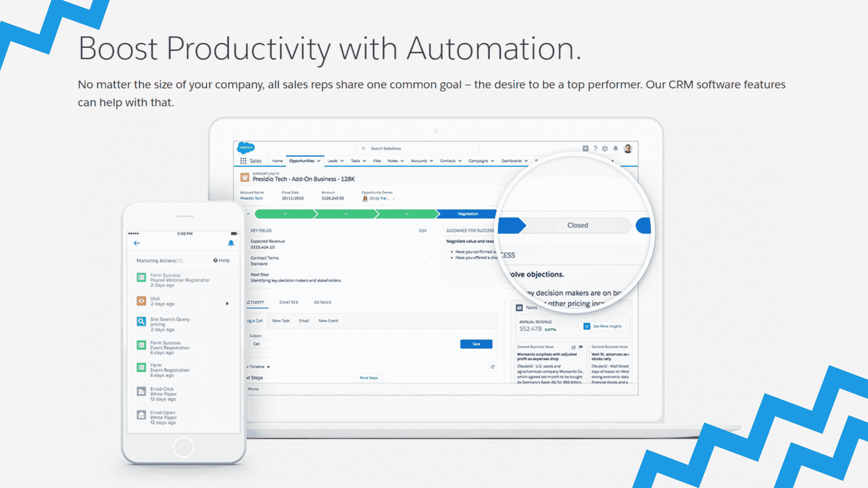Expand the Contacts dropdown arrow
Image resolution: width=868 pixels, height=488 pixels.
tap(460, 161)
